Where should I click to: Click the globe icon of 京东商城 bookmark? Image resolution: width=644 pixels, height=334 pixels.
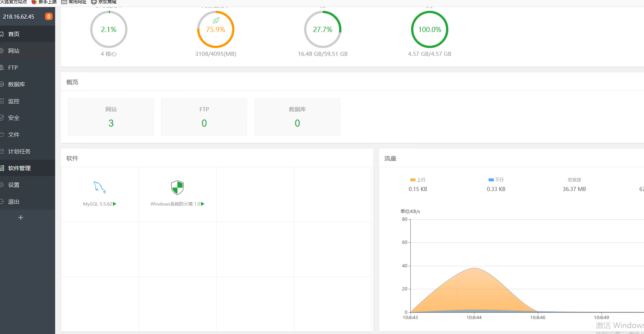click(x=94, y=2)
